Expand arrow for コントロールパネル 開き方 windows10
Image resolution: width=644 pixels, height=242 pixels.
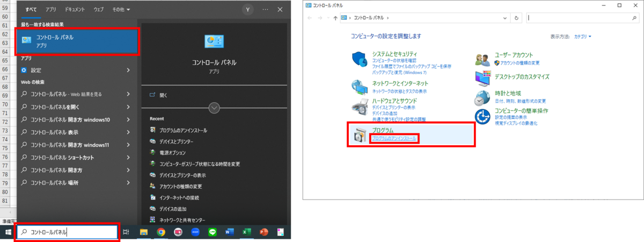pos(128,119)
